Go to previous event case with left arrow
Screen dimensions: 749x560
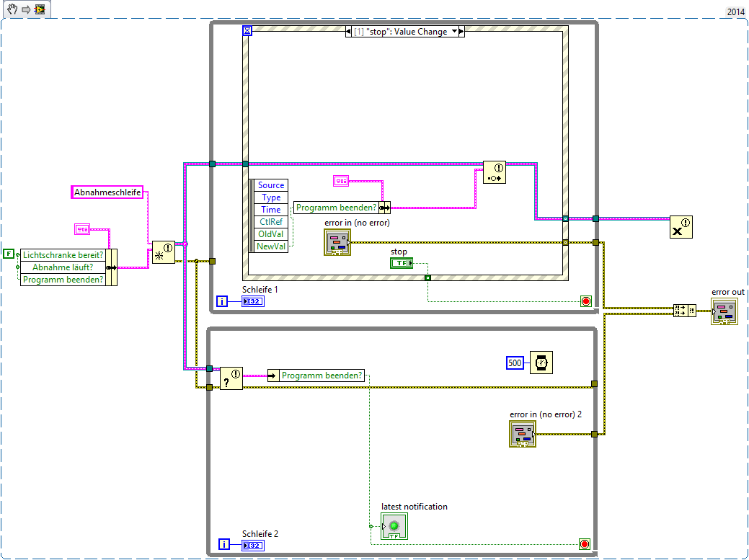point(349,32)
